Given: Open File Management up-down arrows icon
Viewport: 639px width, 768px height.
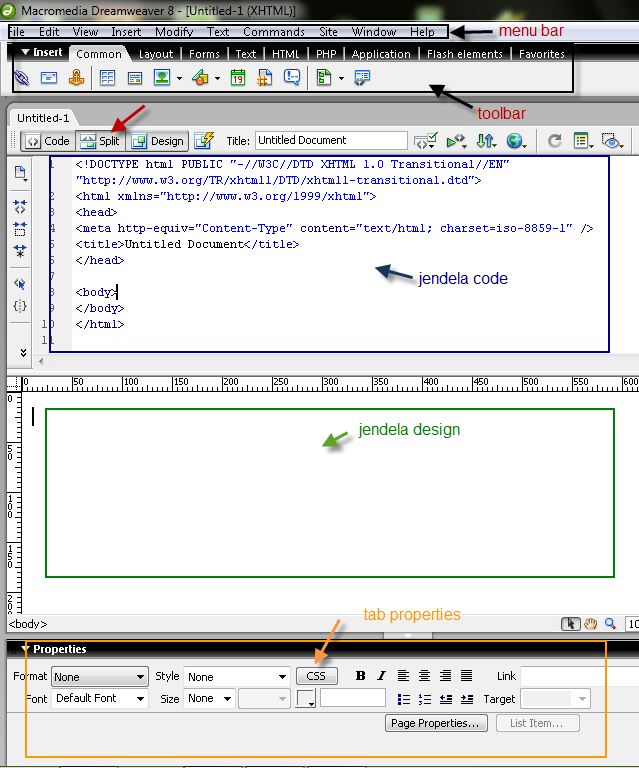Looking at the screenshot, I should [x=486, y=141].
